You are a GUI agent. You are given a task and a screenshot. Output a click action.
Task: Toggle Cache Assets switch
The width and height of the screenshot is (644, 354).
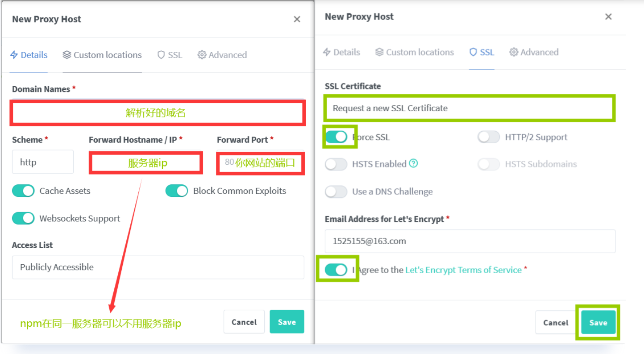[23, 191]
